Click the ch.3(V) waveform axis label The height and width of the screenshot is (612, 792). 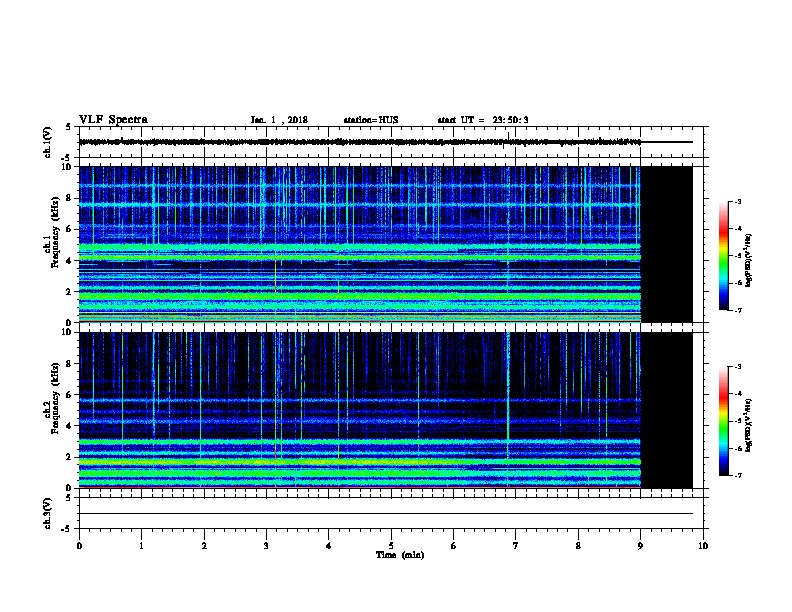pyautogui.click(x=47, y=513)
